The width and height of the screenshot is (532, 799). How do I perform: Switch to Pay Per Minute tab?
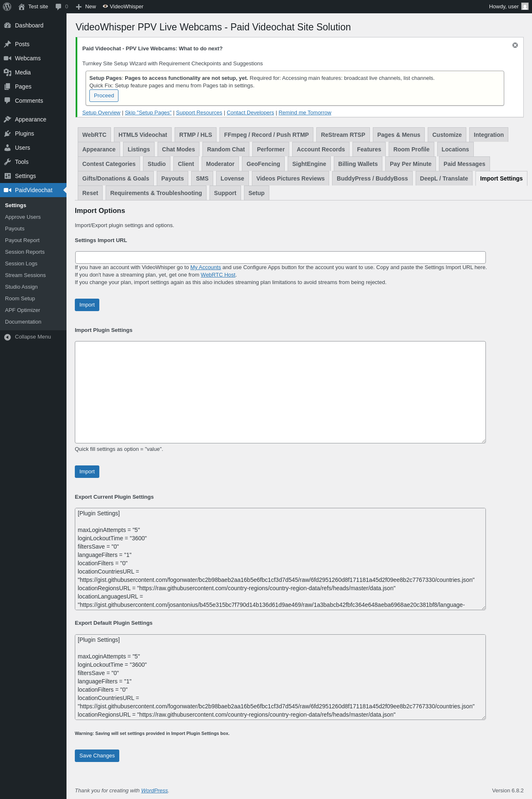click(411, 164)
